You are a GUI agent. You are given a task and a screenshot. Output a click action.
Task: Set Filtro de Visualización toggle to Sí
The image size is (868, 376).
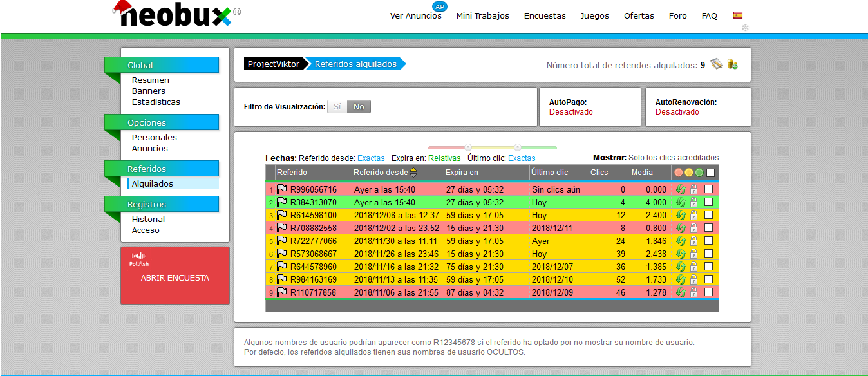tap(337, 107)
